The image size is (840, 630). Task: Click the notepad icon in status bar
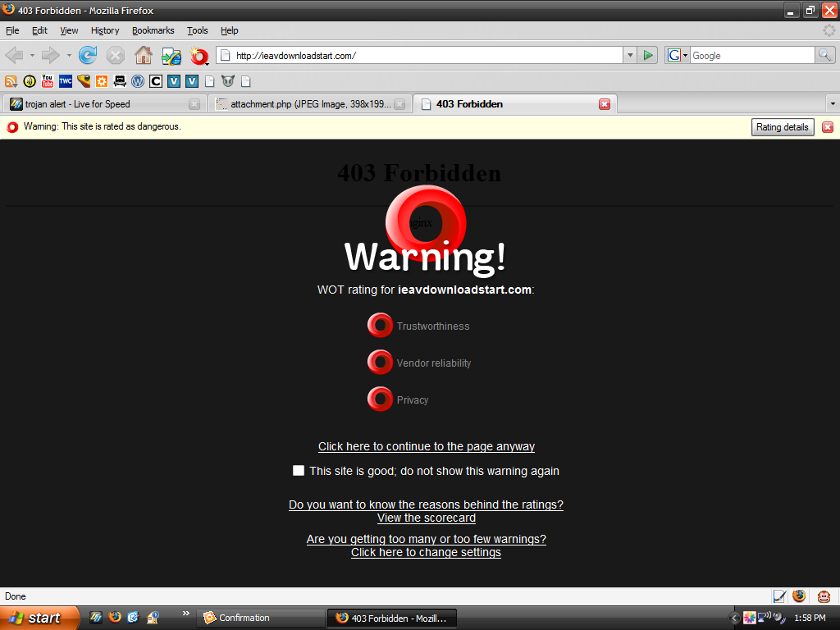click(x=779, y=596)
